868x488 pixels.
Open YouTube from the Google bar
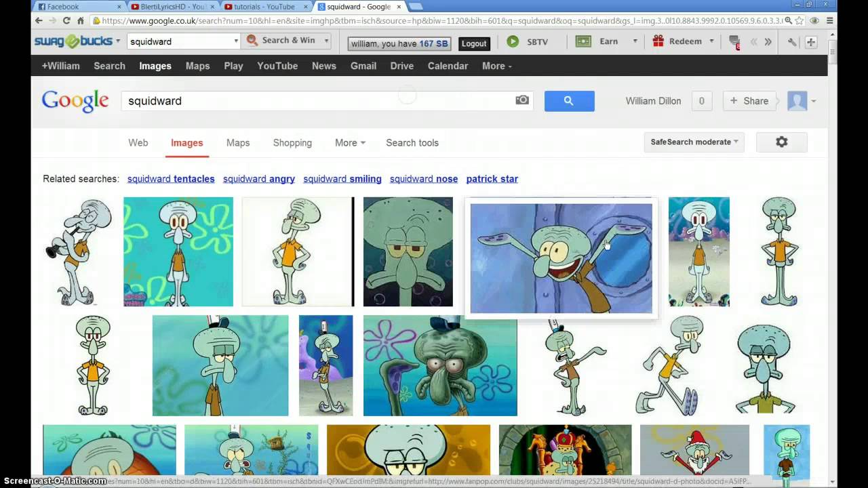point(277,66)
